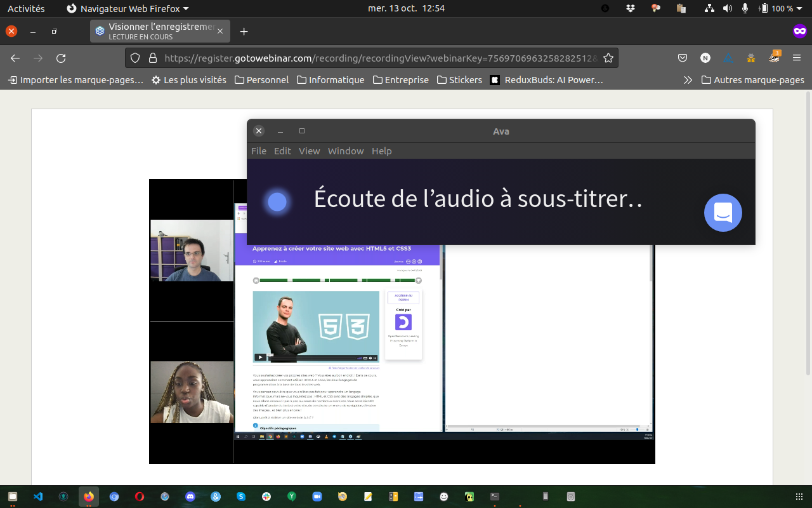Click the male presenter webcam thumbnail
Viewport: 812px width, 508px height.
(x=192, y=250)
